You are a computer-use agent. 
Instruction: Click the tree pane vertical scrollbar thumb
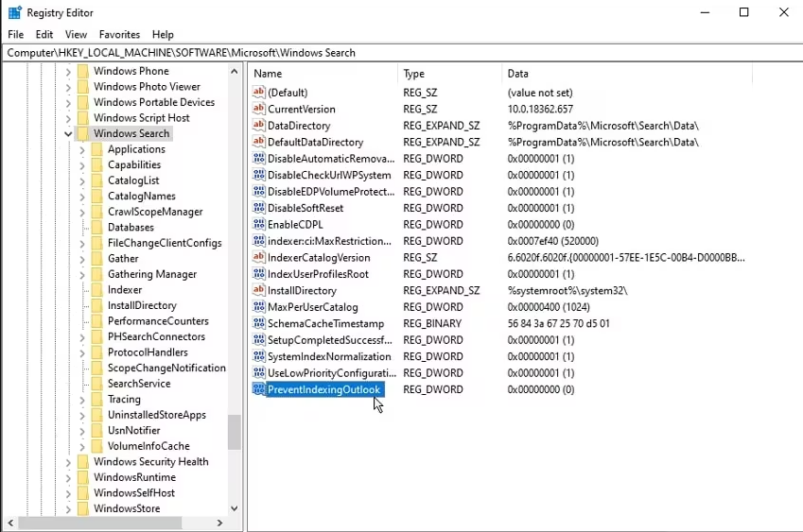coord(234,432)
